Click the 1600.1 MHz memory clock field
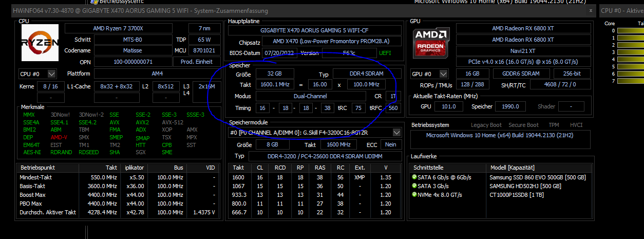The height and width of the screenshot is (239, 644). click(x=274, y=84)
